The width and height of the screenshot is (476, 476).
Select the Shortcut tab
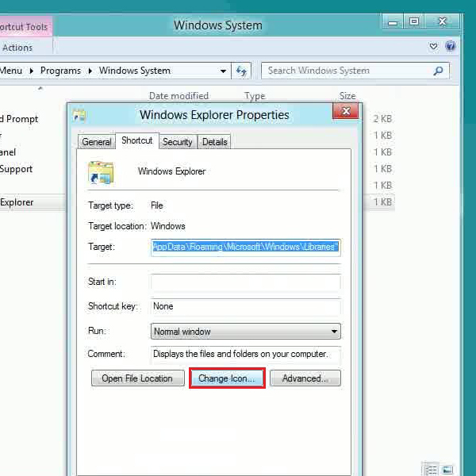(x=137, y=140)
